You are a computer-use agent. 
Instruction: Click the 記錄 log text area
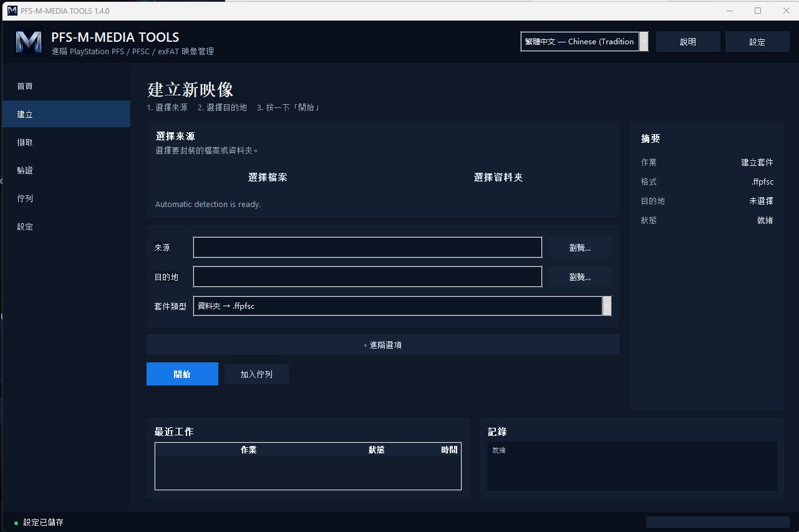(x=632, y=466)
